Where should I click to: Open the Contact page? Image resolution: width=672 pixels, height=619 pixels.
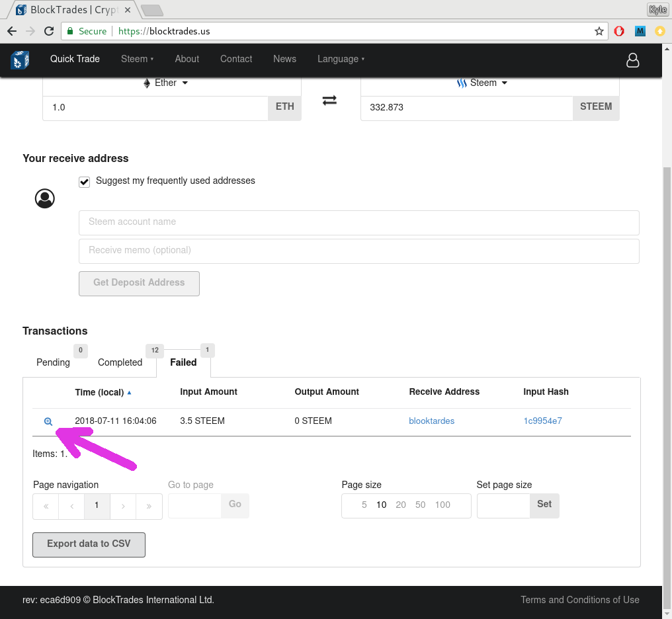coord(236,59)
